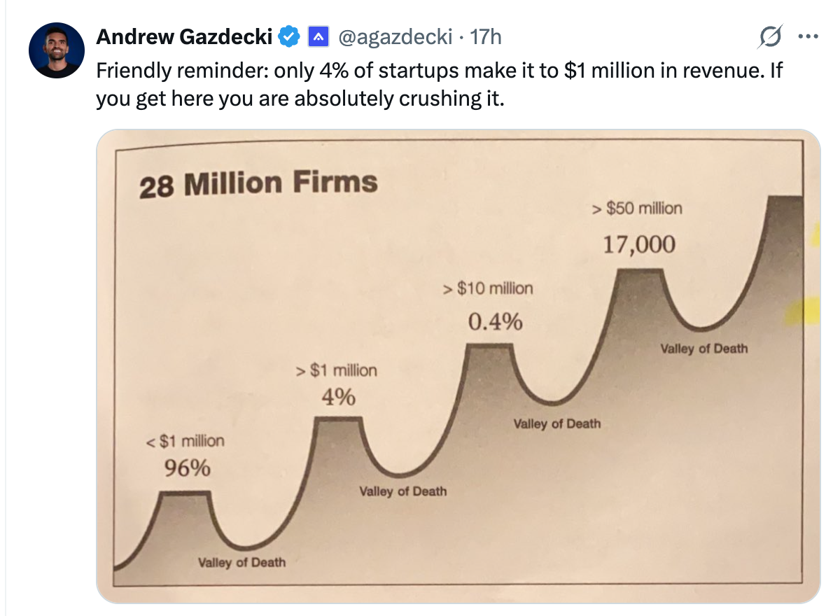
Task: Click the Valley of Death label following the 0.4% peak
Action: (x=557, y=423)
